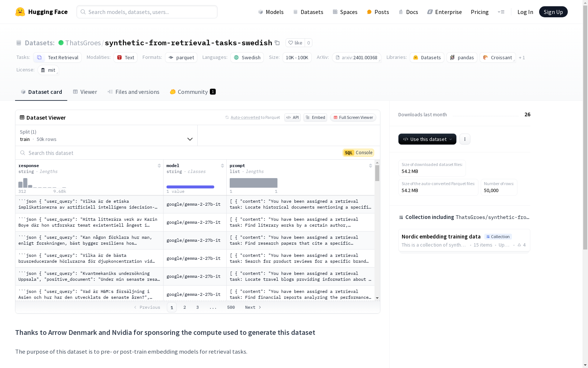The width and height of the screenshot is (588, 368).
Task: Click the API button
Action: [293, 117]
